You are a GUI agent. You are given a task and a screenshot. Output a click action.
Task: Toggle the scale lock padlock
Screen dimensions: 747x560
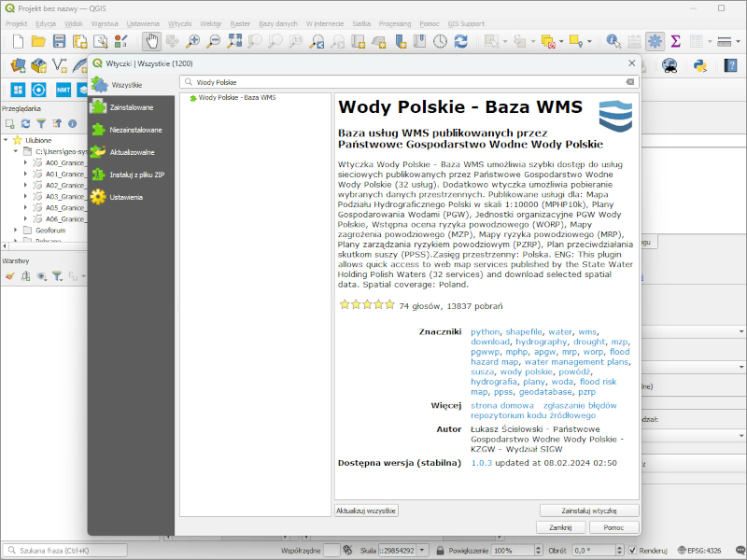440,551
